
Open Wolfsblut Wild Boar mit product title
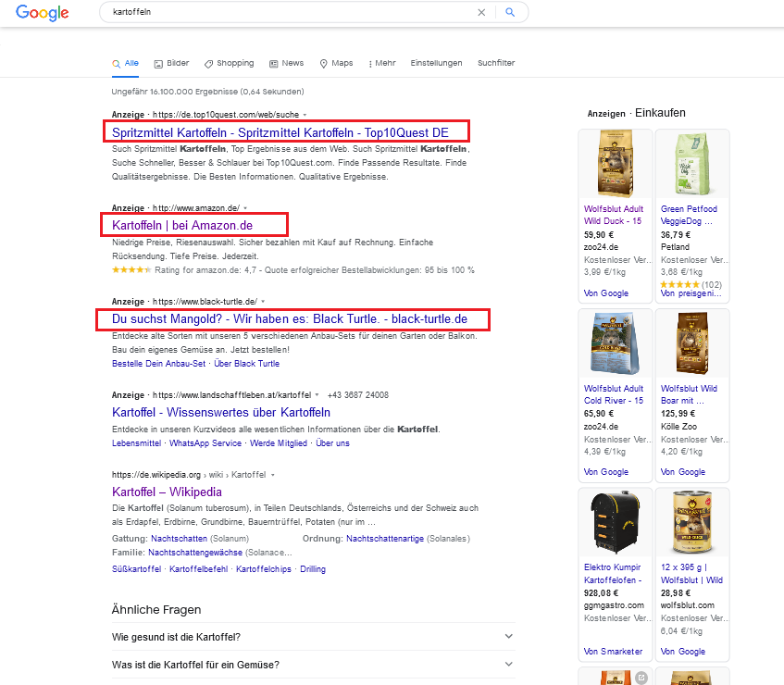689,394
